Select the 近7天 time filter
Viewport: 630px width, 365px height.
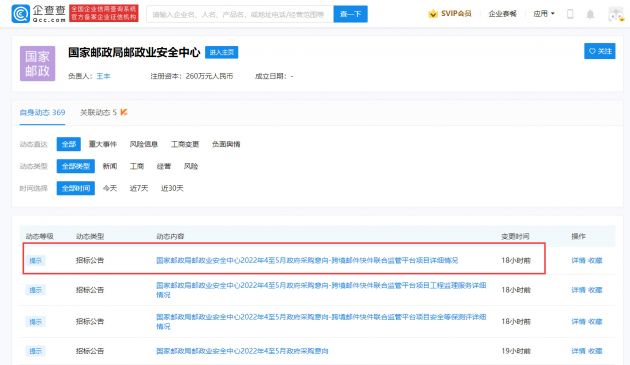pyautogui.click(x=139, y=188)
